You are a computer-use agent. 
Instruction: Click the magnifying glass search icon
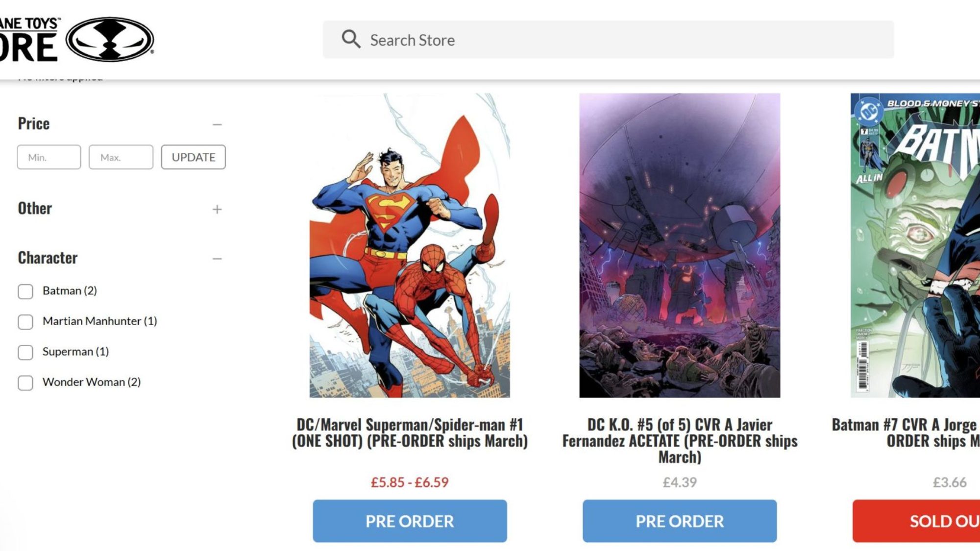[x=351, y=39]
